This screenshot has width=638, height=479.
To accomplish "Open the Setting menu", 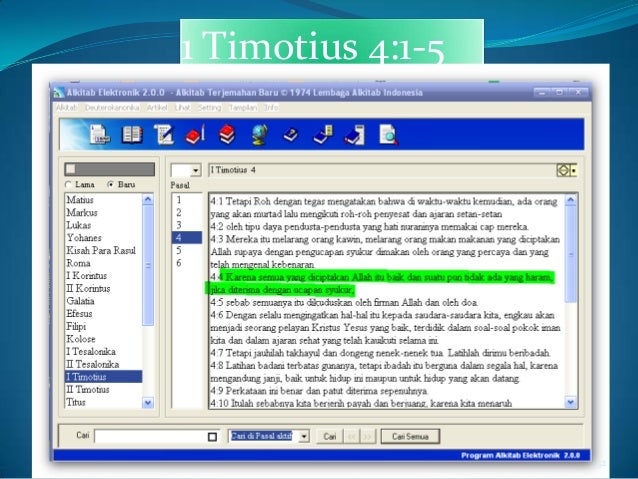I will 209,107.
